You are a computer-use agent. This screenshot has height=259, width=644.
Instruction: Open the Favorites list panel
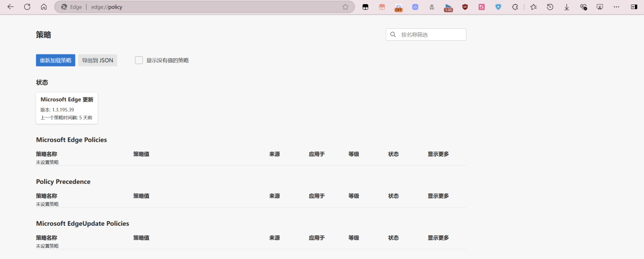point(533,7)
